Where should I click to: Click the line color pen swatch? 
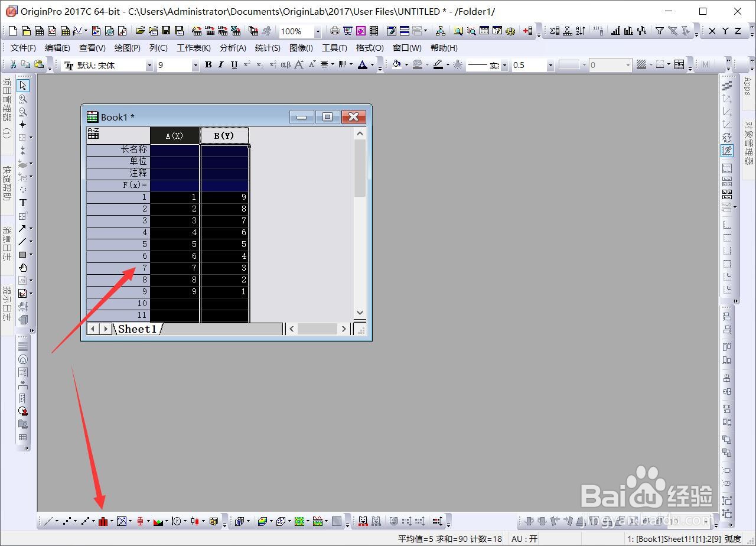[438, 65]
